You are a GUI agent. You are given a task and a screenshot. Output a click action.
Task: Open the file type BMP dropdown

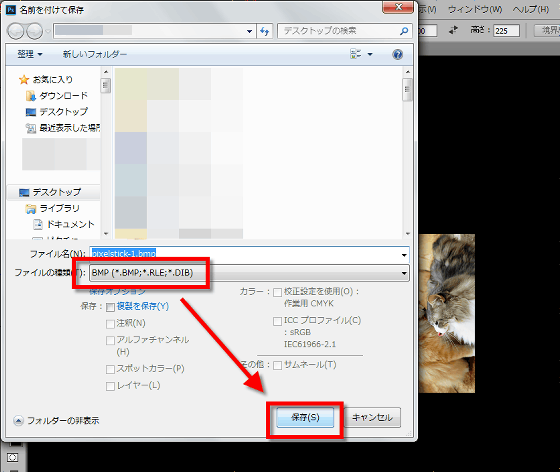point(249,273)
